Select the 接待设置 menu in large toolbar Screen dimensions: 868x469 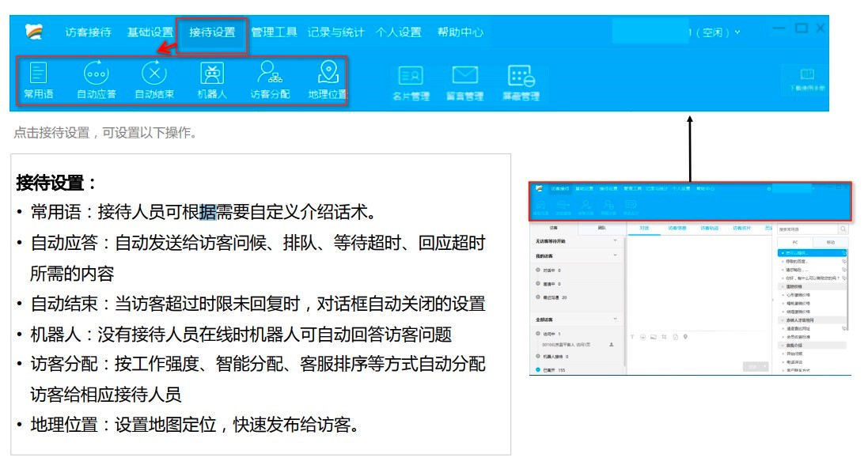point(212,32)
